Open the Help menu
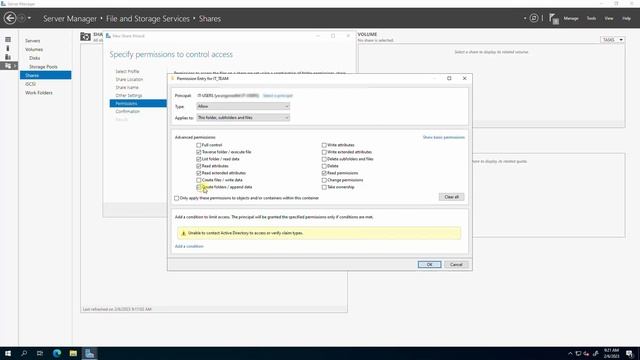This screenshot has height=360, width=640. point(627,18)
